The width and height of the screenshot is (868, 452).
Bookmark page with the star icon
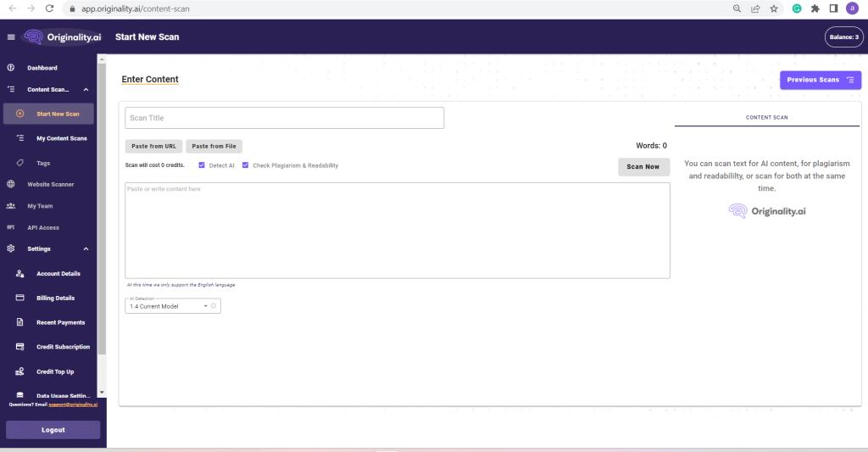pyautogui.click(x=774, y=8)
